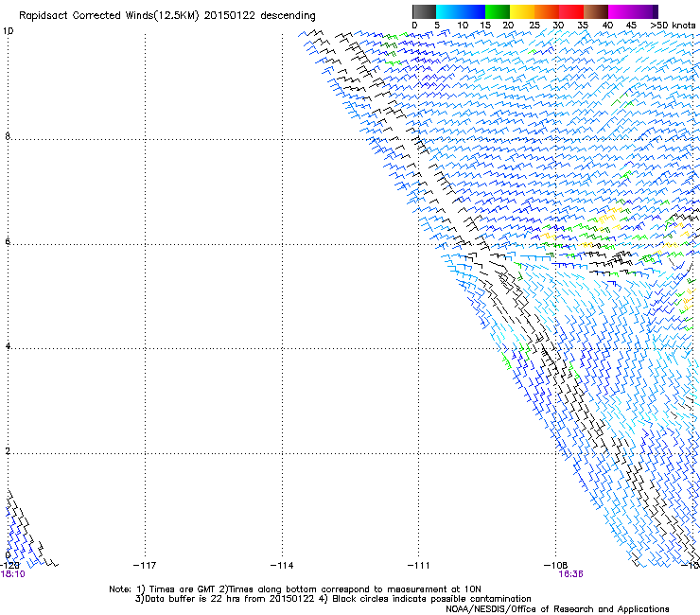This screenshot has width=700, height=615.
Task: Click the green 15-20 knots color segment
Action: coord(498,11)
